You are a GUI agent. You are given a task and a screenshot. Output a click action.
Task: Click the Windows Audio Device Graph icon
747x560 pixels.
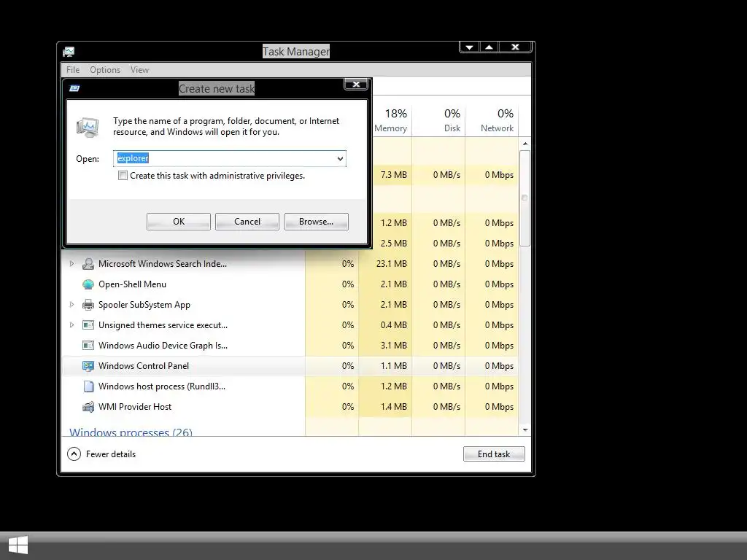[88, 346]
